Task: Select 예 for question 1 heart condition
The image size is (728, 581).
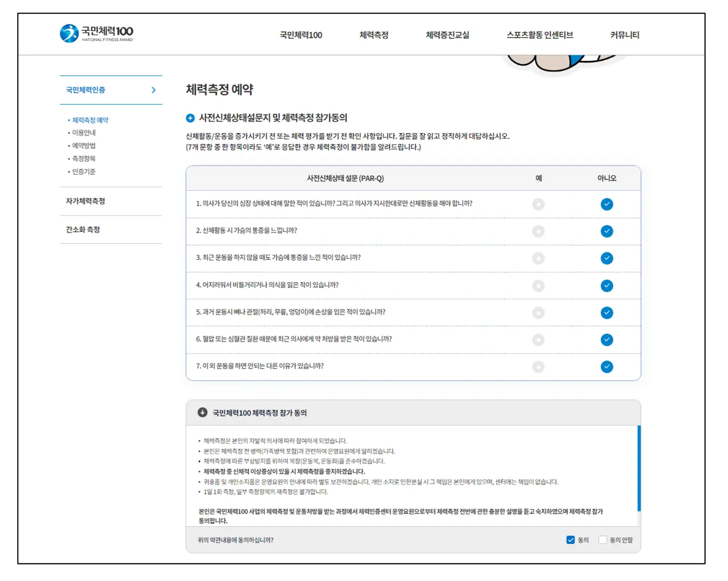Action: click(x=538, y=204)
